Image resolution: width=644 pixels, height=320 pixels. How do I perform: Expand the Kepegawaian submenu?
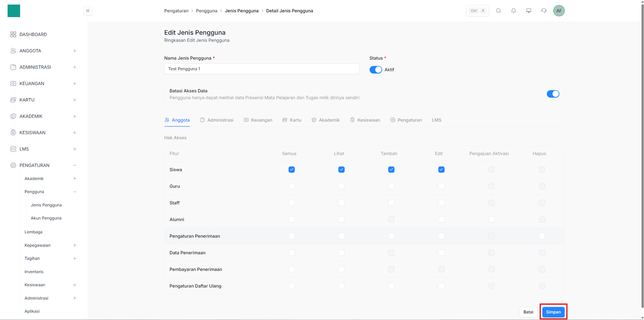74,245
